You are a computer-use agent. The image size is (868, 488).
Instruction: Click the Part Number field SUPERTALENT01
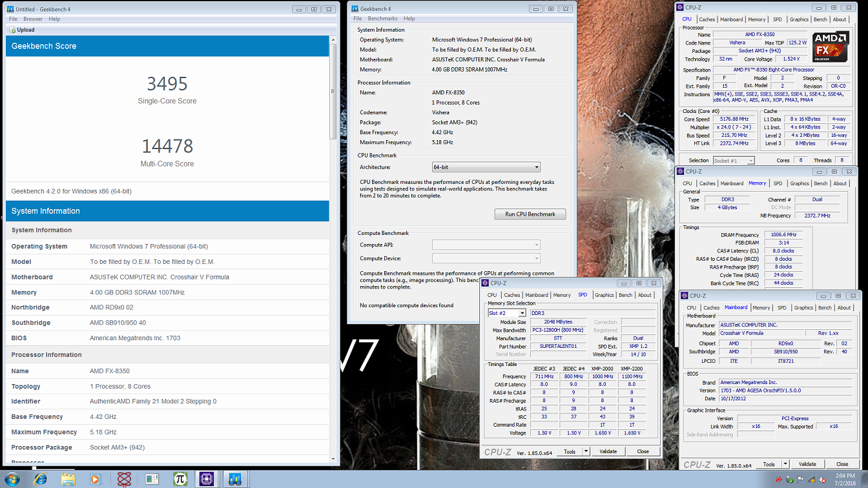557,347
